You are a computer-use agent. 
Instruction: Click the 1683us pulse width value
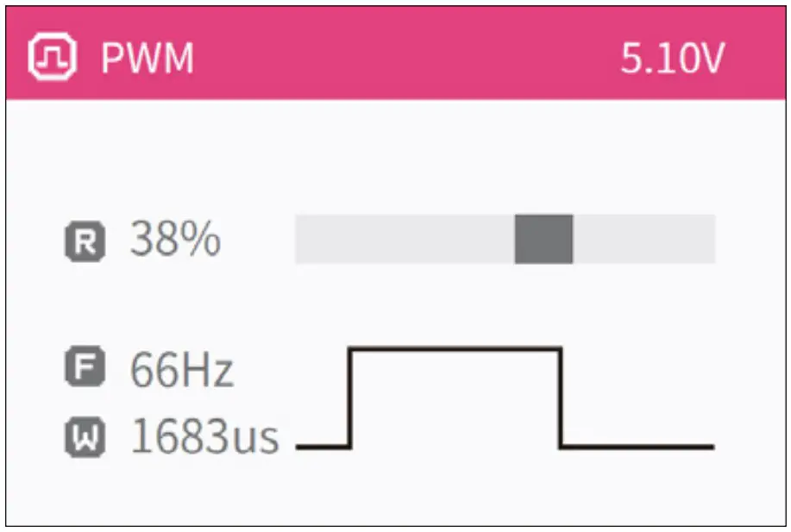203,436
